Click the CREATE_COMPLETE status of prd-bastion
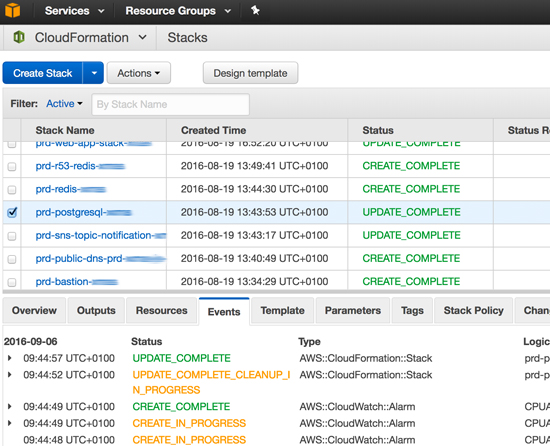The image size is (550, 446). coord(411,282)
